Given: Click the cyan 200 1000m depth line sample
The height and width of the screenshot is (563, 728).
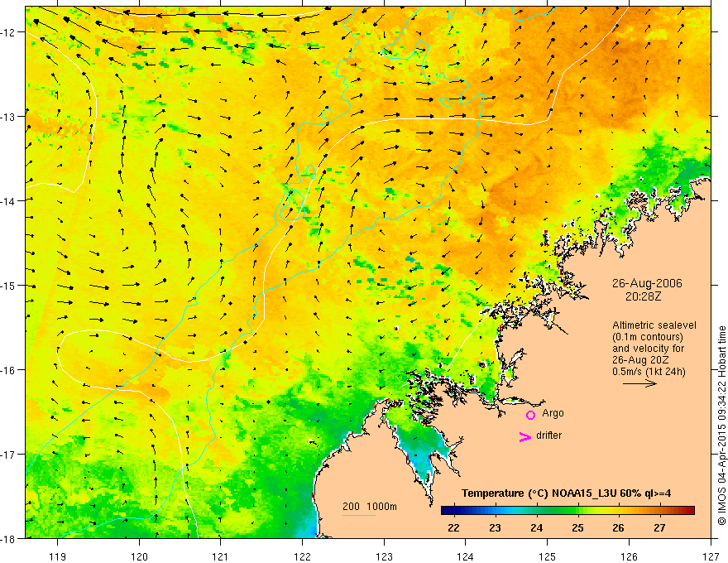Looking at the screenshot, I should (x=359, y=515).
